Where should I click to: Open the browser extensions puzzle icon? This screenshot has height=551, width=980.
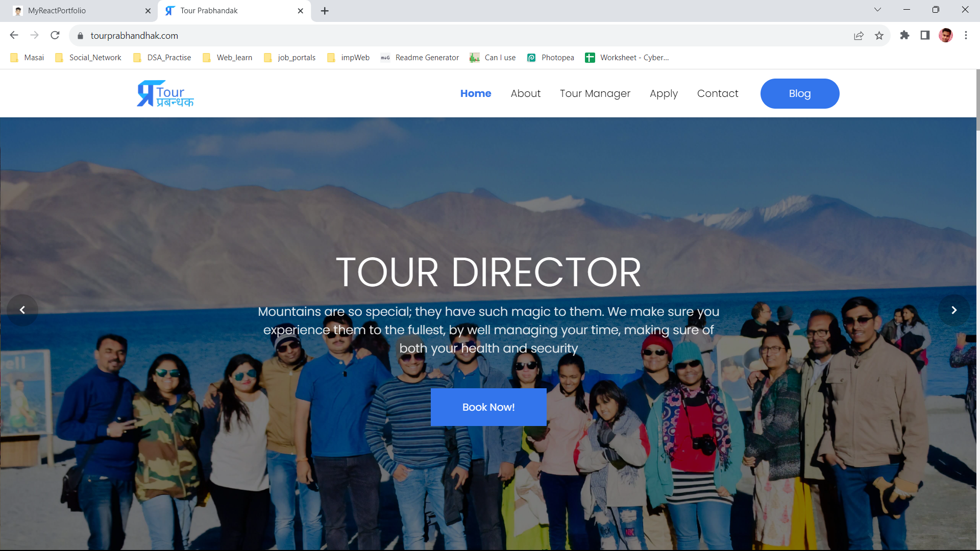pos(904,36)
